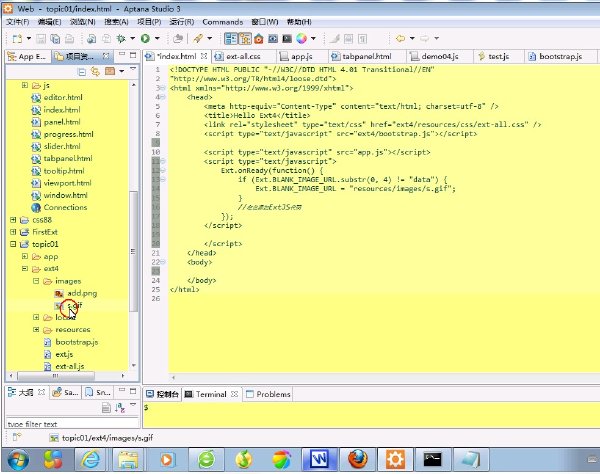Select viewport.html in the project tree
Image resolution: width=600 pixels, height=474 pixels.
point(67,183)
